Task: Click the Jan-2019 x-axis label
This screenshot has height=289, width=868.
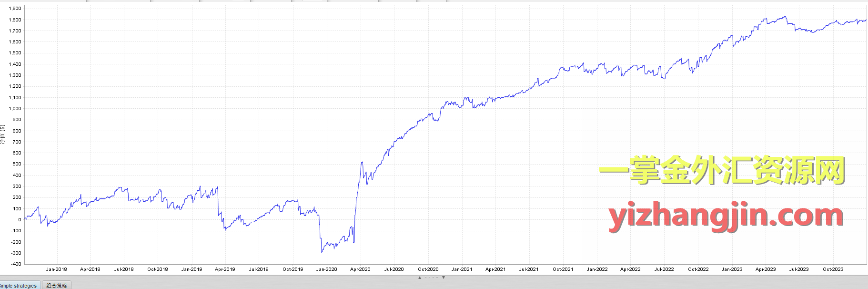Action: [x=192, y=269]
